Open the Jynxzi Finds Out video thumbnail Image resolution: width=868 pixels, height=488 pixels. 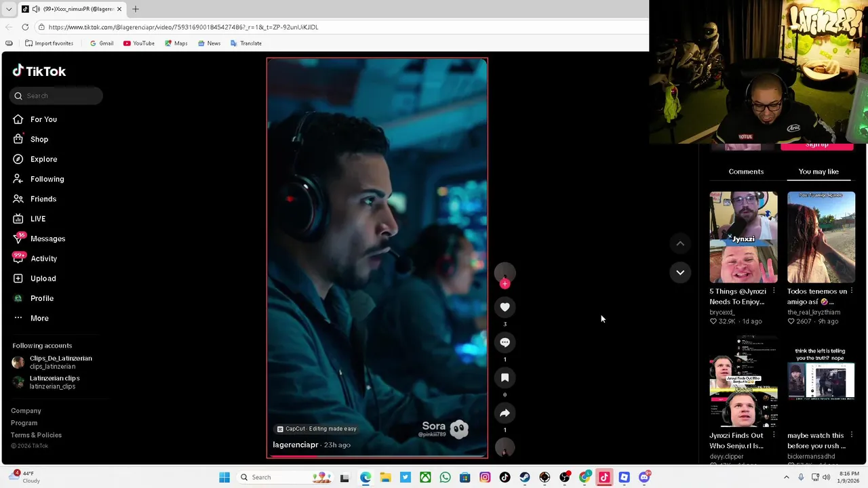(x=743, y=382)
